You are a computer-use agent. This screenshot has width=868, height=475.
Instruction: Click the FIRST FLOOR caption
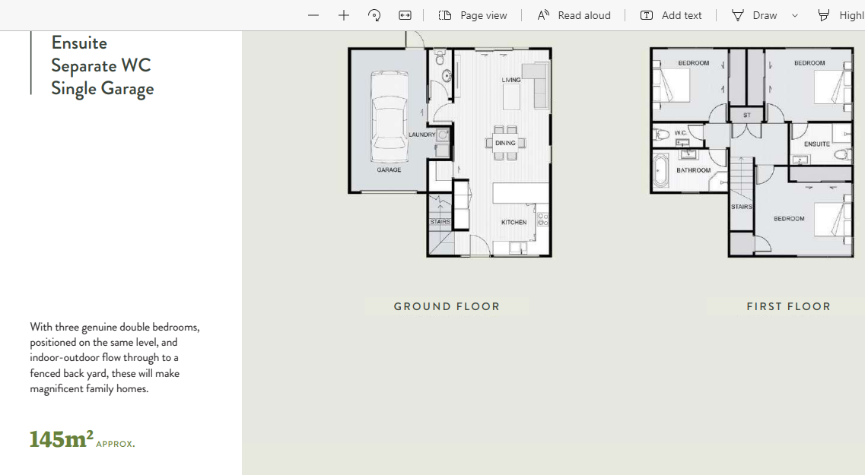(x=788, y=306)
